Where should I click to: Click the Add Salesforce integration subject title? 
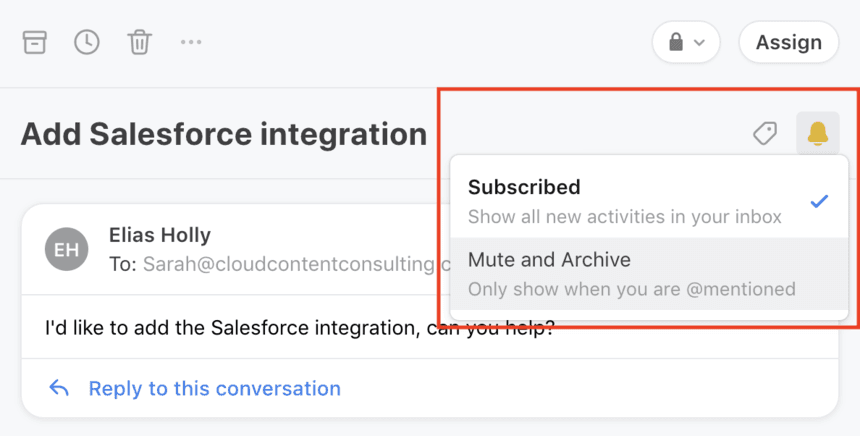224,134
